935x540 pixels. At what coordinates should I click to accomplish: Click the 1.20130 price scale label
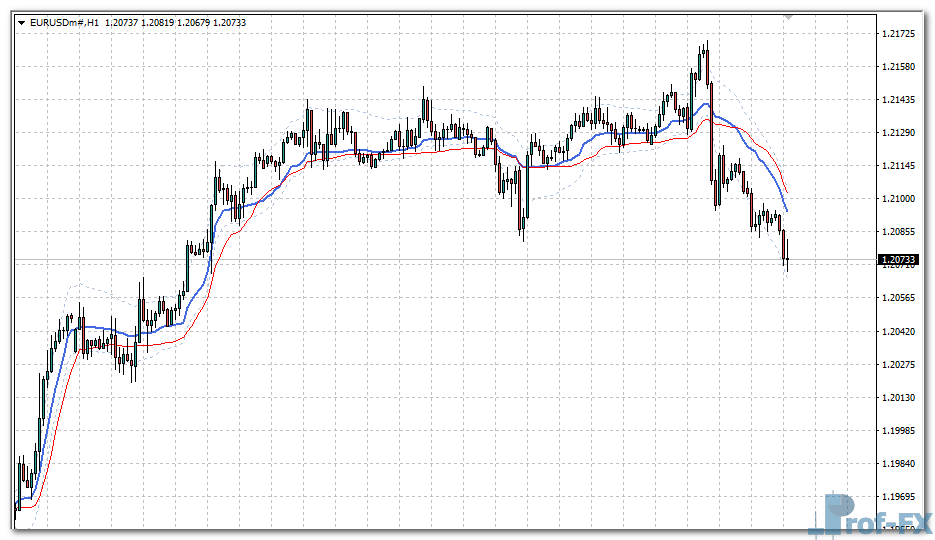point(900,397)
